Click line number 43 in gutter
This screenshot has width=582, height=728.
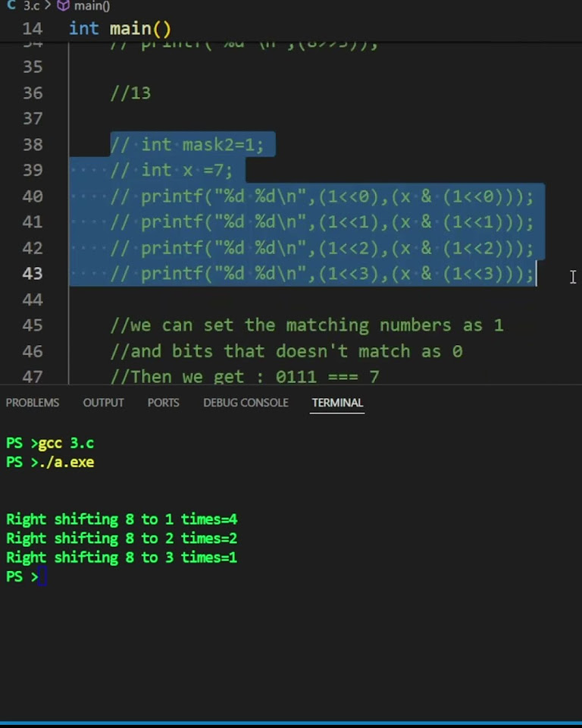point(33,274)
